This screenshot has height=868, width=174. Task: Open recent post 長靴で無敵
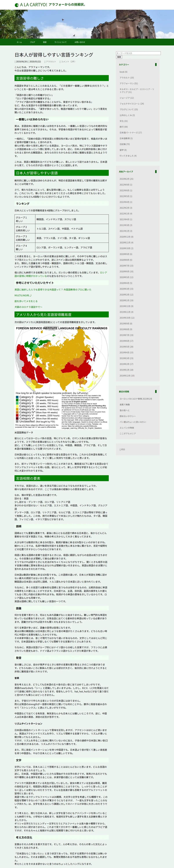[125, 405]
